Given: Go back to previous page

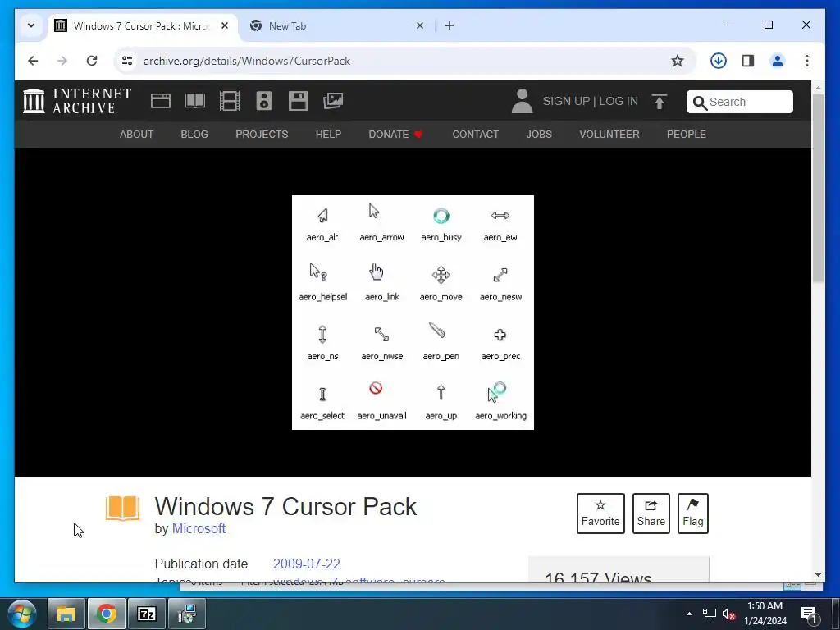Looking at the screenshot, I should 33,61.
